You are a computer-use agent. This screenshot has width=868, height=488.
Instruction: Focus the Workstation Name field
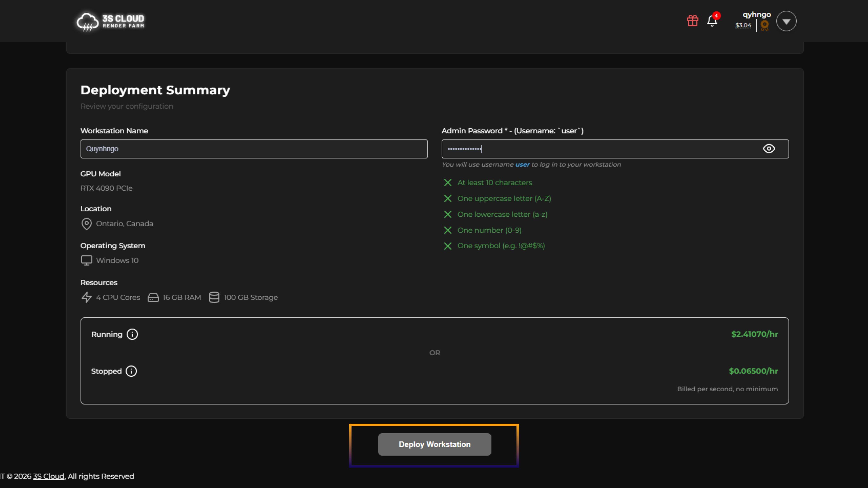(x=254, y=149)
